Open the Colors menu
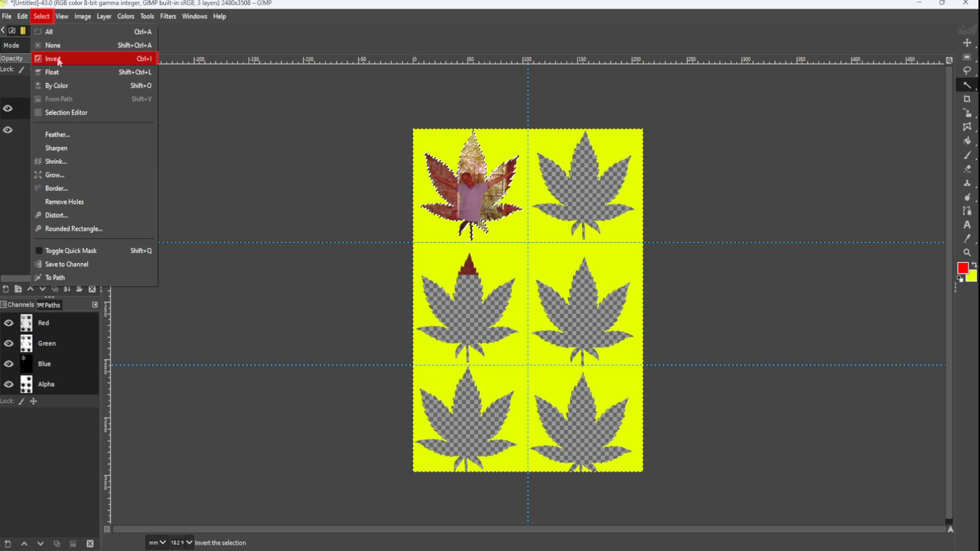980x551 pixels. pyautogui.click(x=126, y=16)
